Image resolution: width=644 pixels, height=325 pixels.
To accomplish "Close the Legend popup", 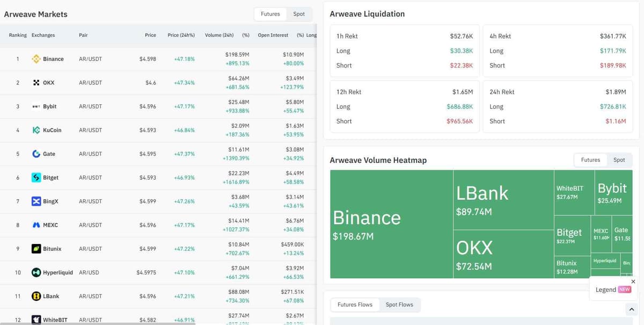I will click(x=633, y=281).
